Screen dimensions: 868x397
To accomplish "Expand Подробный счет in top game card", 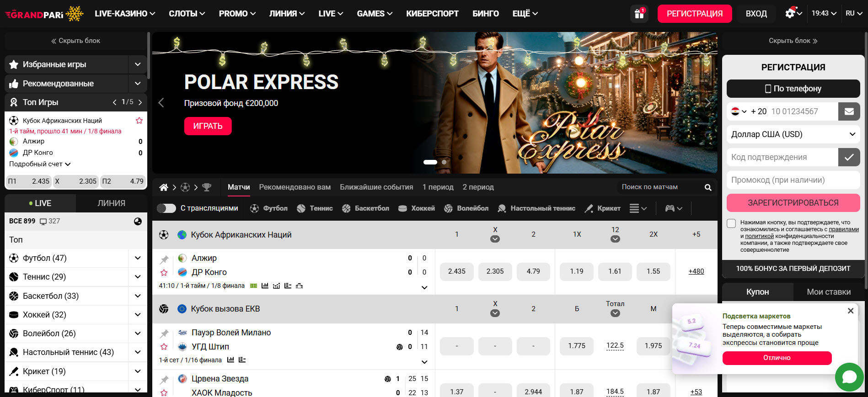I will tap(40, 164).
